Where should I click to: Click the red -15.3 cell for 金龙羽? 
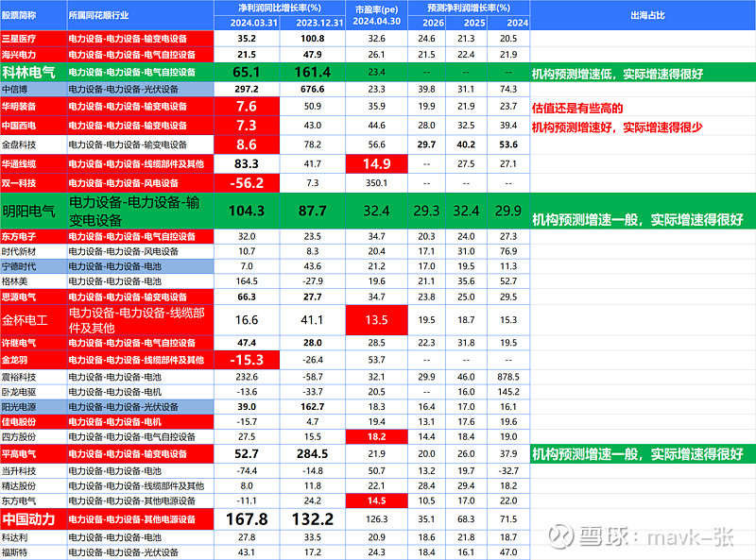point(247,360)
